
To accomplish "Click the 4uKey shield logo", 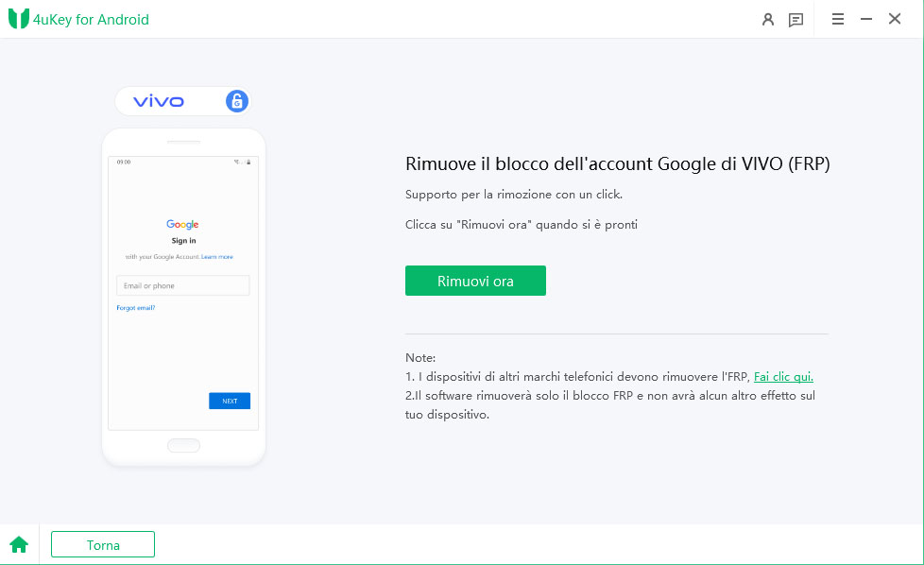I will 18,20.
